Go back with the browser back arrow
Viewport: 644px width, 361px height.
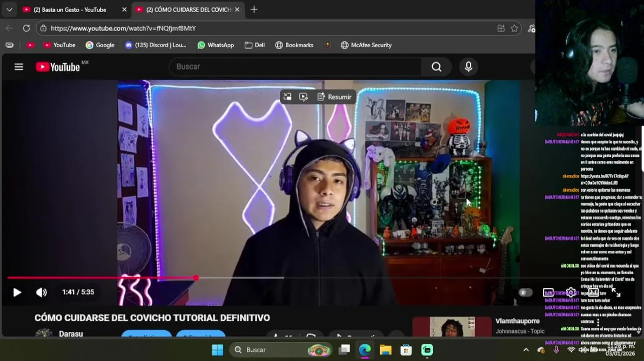[9, 28]
